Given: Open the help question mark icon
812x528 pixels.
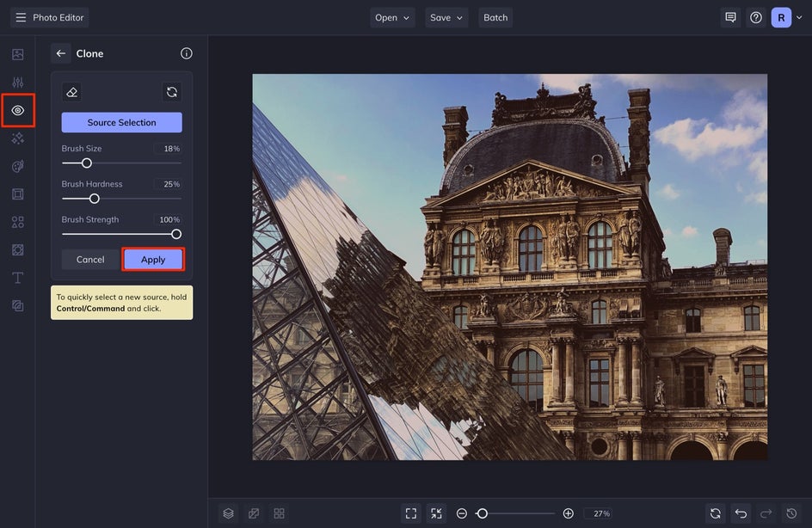Looking at the screenshot, I should point(756,17).
